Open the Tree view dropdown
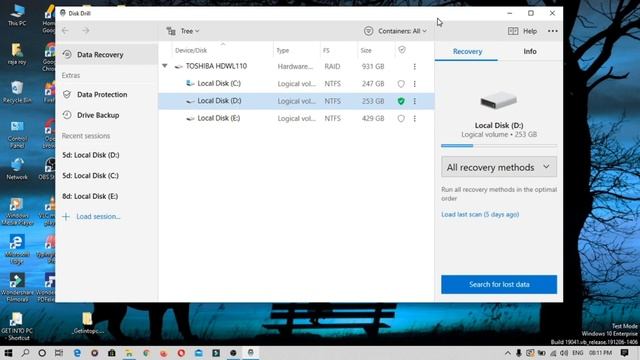This screenshot has width=640, height=360. 183,31
